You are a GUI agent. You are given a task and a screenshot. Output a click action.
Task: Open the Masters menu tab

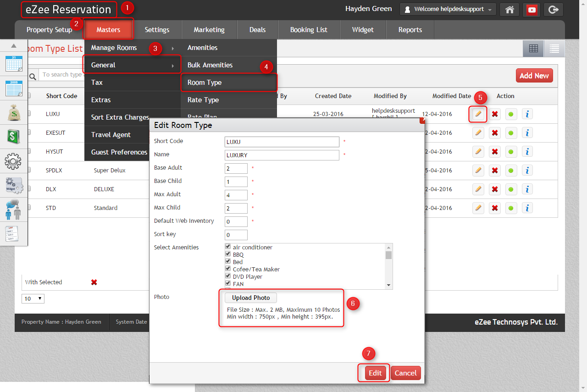(x=108, y=30)
